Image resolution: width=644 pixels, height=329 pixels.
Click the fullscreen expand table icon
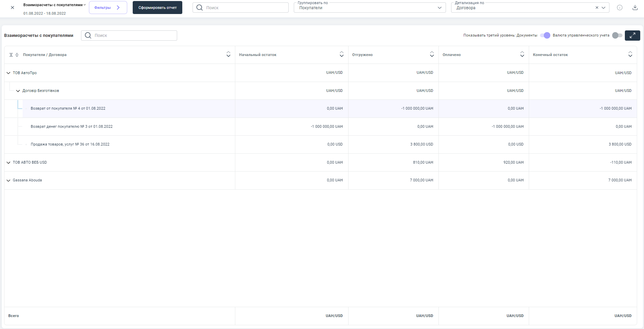[632, 36]
